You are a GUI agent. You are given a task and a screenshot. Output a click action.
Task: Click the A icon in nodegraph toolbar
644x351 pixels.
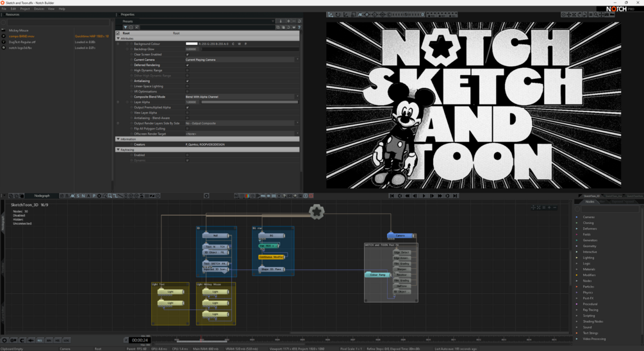88,196
